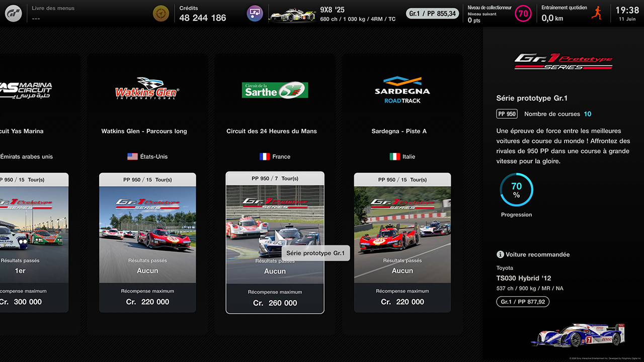Open the Sardegna Piste A race card
This screenshot has width=644, height=362.
[403, 243]
